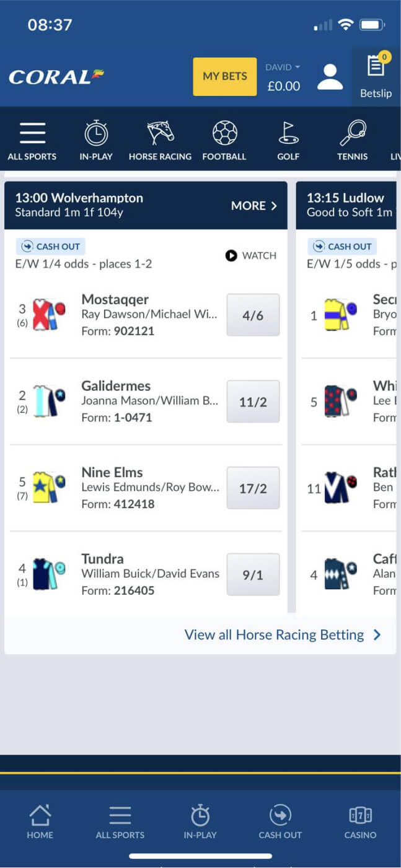
Task: Select IN-PLAY in the bottom navigation
Action: [x=200, y=818]
